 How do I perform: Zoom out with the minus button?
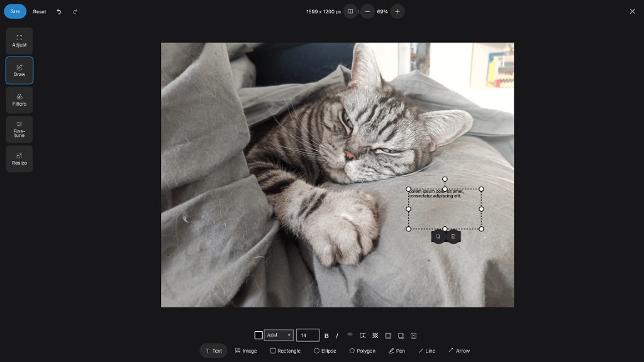[x=367, y=11]
